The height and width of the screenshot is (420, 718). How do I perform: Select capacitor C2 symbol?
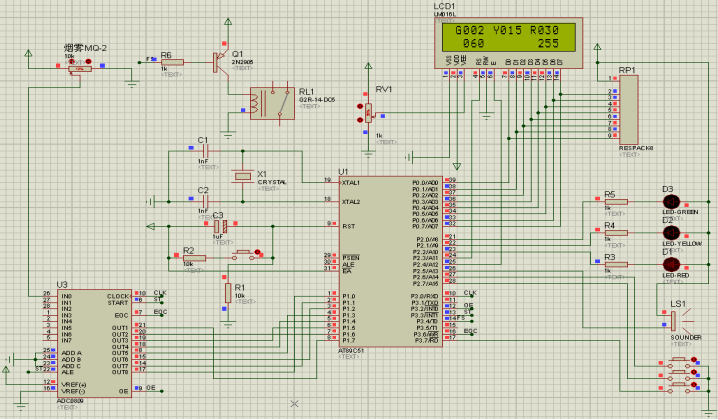pos(205,201)
